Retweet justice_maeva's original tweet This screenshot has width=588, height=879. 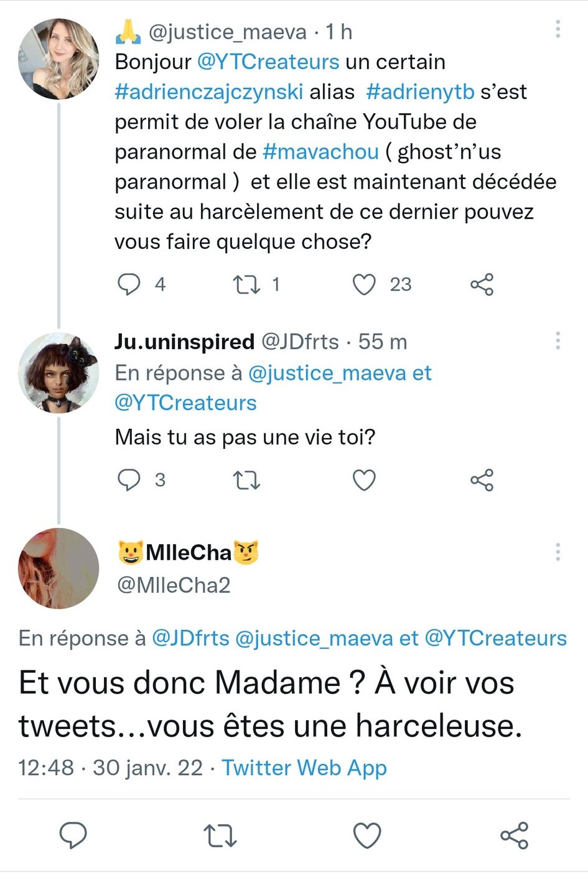(246, 285)
